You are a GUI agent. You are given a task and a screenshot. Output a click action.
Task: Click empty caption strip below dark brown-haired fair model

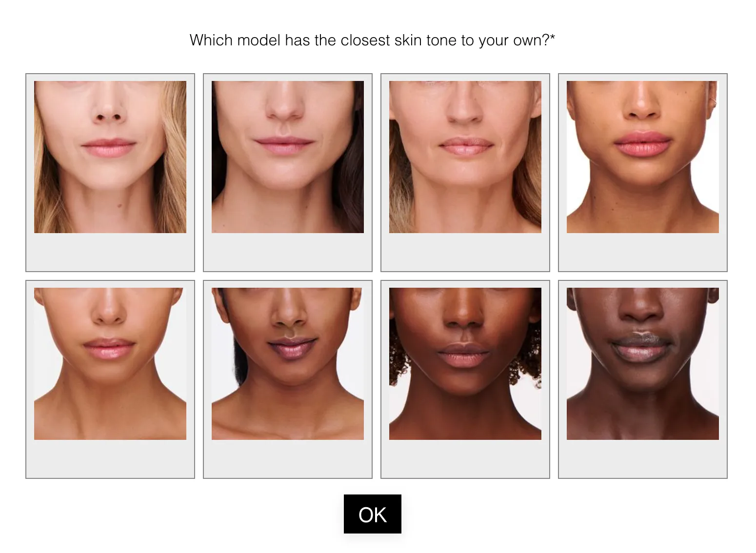coord(288,252)
